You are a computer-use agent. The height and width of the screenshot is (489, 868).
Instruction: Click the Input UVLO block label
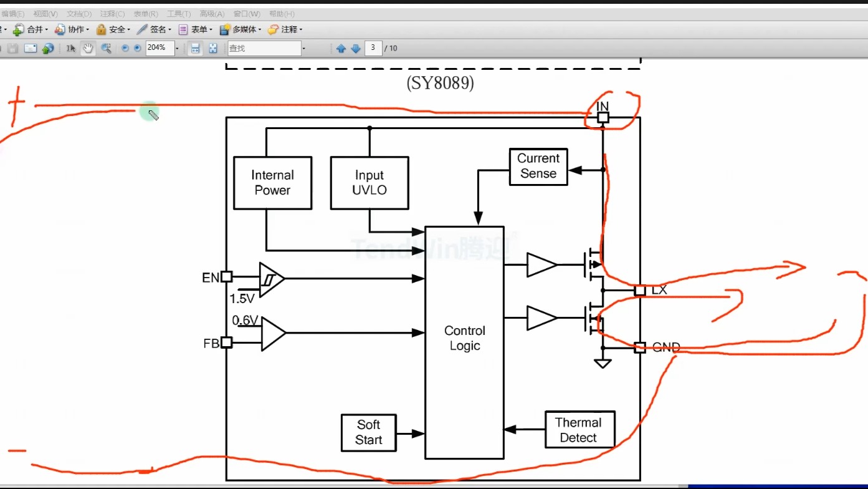click(x=370, y=183)
